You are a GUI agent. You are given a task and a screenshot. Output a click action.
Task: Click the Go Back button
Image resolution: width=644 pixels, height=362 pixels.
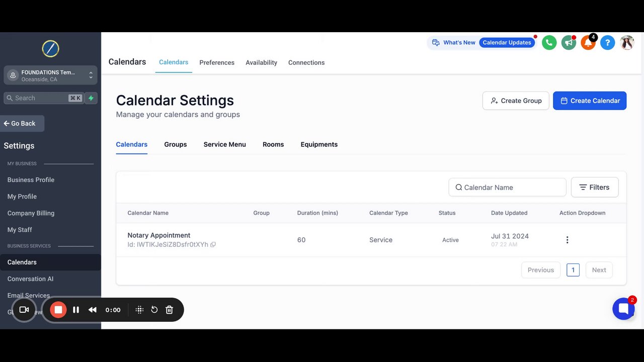click(x=22, y=123)
